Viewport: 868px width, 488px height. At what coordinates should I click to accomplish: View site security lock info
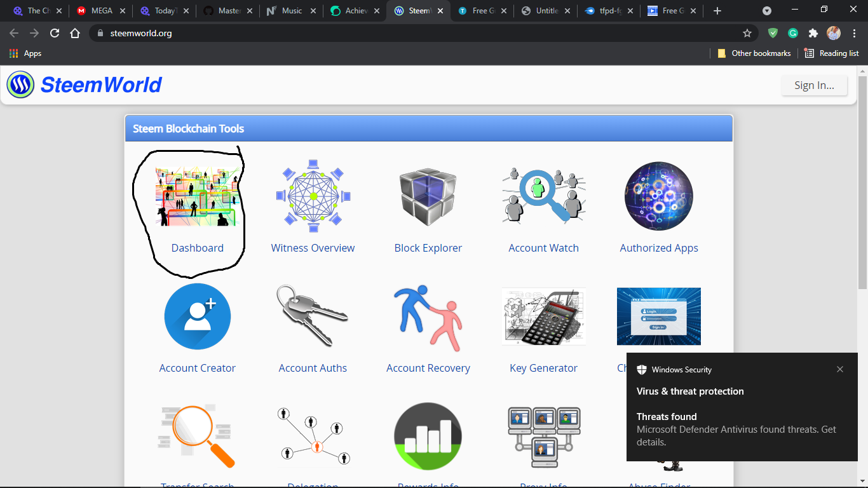tap(100, 33)
